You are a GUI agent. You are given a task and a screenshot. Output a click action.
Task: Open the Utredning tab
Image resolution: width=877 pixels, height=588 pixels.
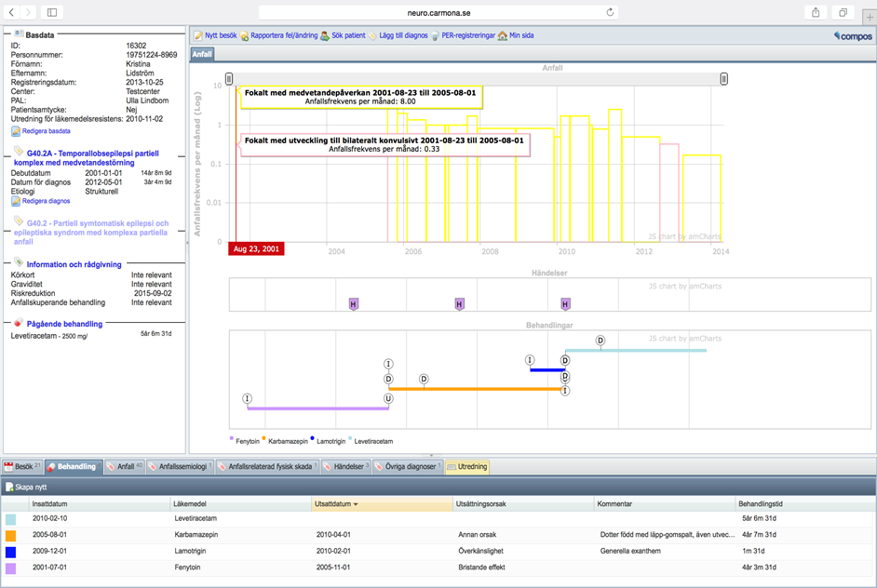467,467
